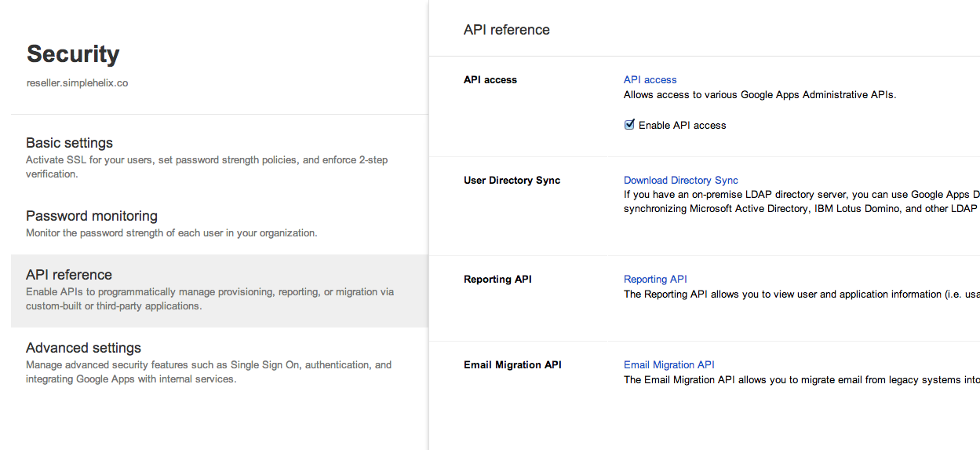This screenshot has height=450, width=980.
Task: Uncheck the Enable API access checkbox
Action: pos(629,125)
